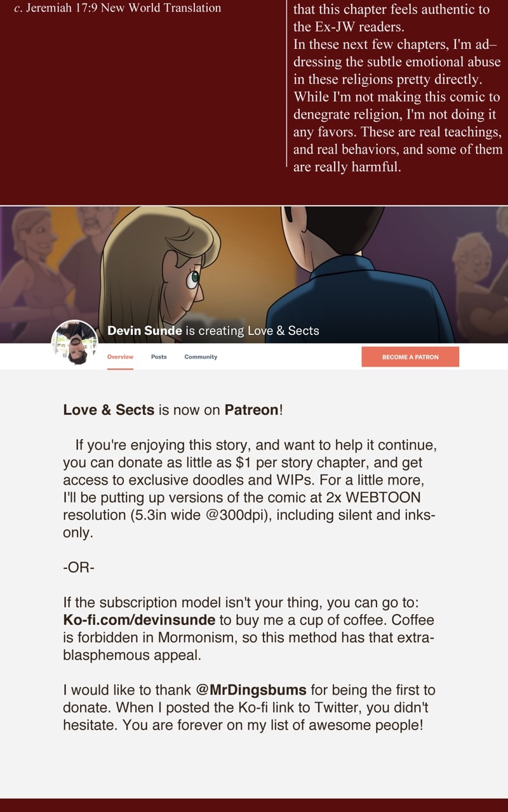Image resolution: width=508 pixels, height=812 pixels.
Task: Switch to the Overview tab
Action: (x=120, y=357)
